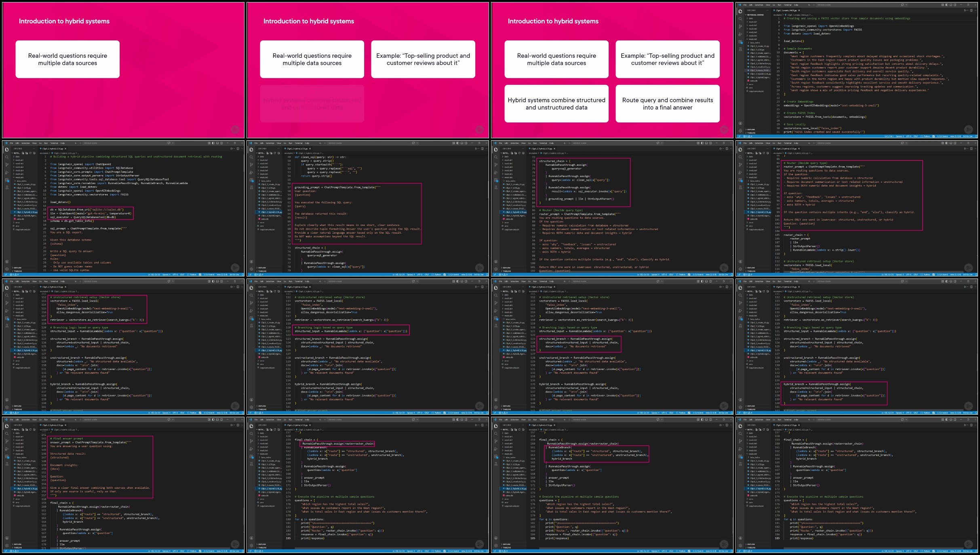Open Help menu in the create_FAISS frame
This screenshot has height=555, width=980.
click(x=796, y=5)
